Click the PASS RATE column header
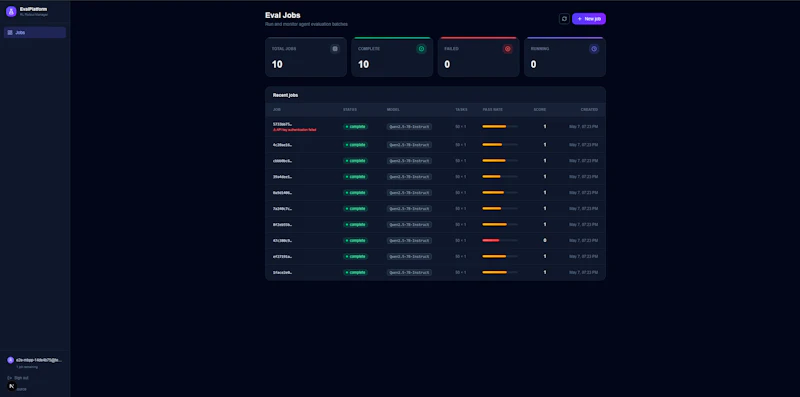This screenshot has height=397, width=800. pyautogui.click(x=492, y=110)
